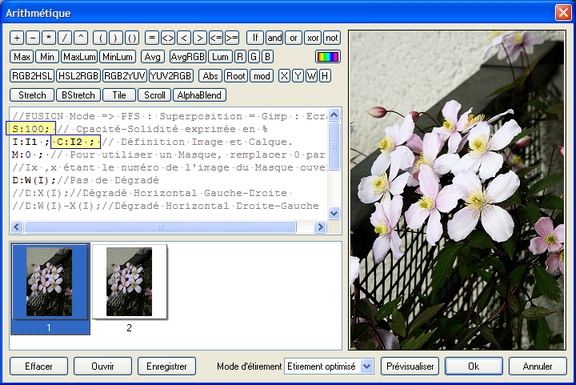Click the If keyword button
The width and height of the screenshot is (576, 385).
(x=255, y=38)
